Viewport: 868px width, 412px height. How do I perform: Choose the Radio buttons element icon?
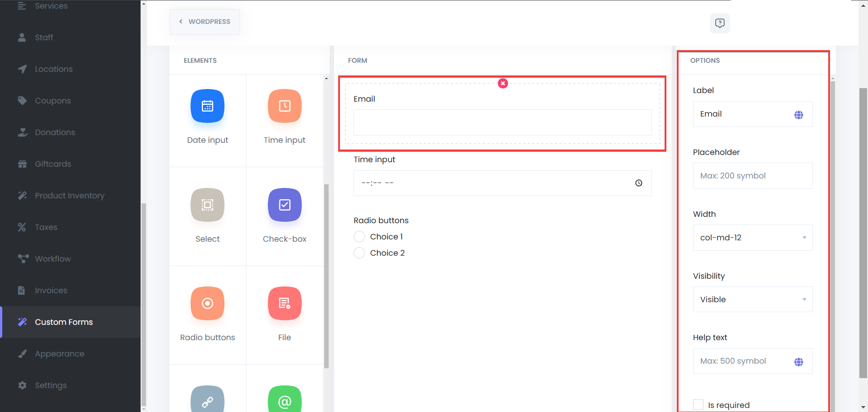point(208,304)
